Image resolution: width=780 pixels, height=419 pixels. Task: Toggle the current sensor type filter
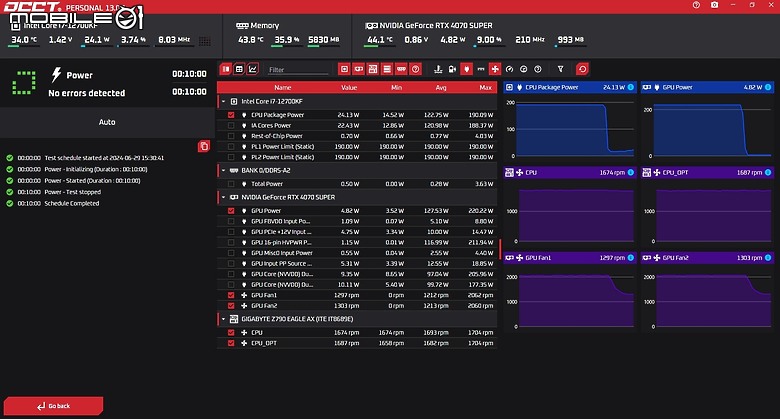[481, 69]
